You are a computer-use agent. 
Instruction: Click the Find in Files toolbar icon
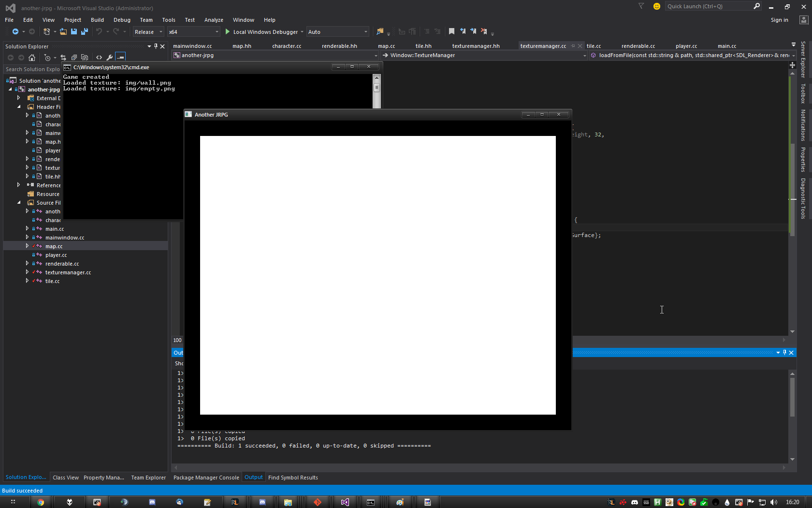click(x=380, y=31)
